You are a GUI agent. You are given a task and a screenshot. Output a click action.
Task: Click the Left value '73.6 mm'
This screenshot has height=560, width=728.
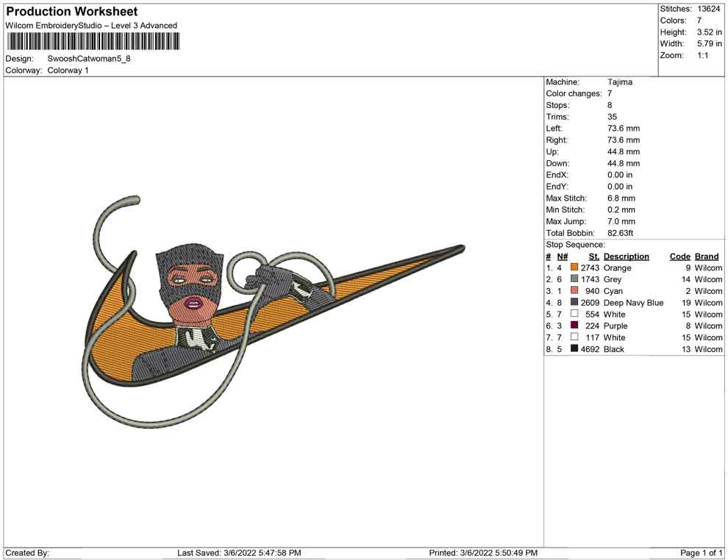tap(624, 129)
